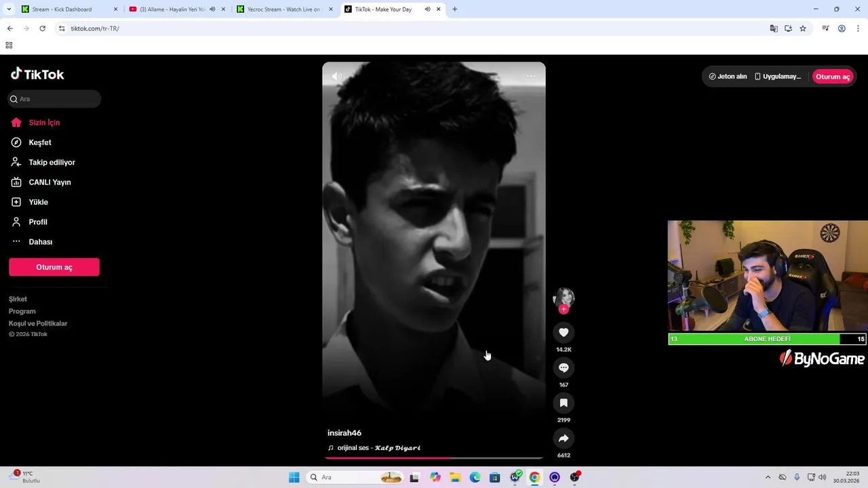Viewport: 868px width, 488px height.
Task: Mute the Allame tab audio icon
Action: click(x=212, y=9)
